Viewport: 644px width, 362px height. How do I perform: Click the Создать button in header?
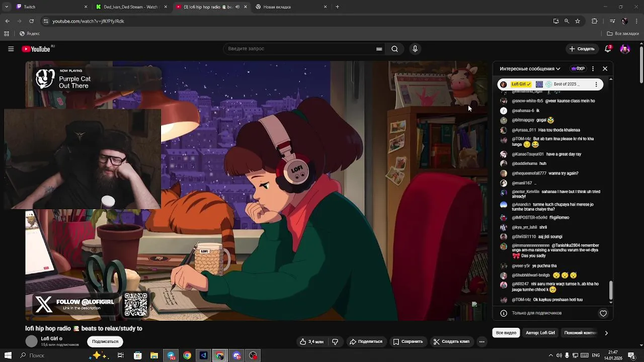click(582, 49)
